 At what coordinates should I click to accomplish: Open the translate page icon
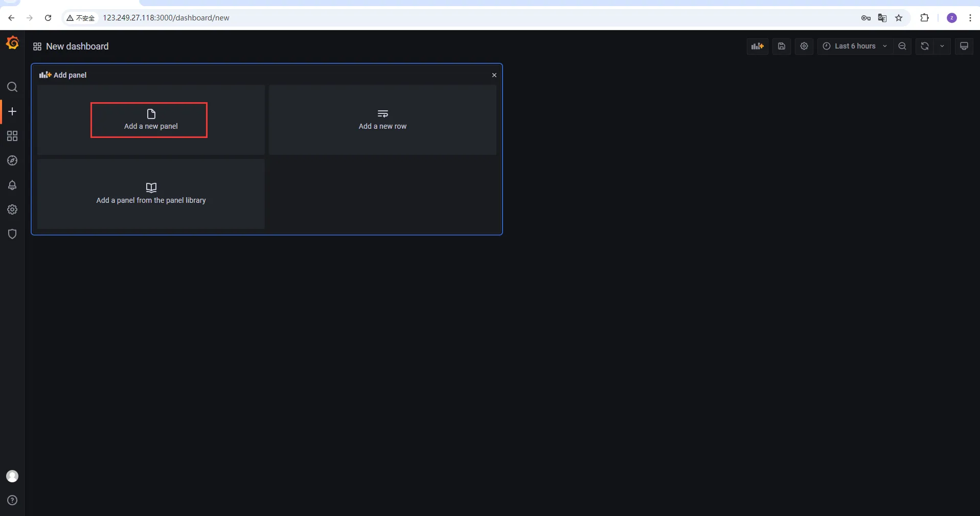pyautogui.click(x=882, y=18)
